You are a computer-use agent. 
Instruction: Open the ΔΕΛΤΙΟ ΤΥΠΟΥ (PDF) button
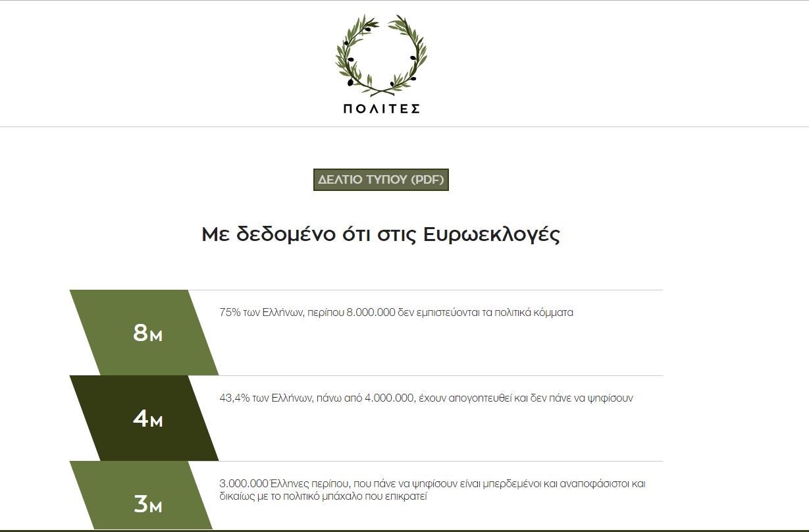[x=380, y=180]
